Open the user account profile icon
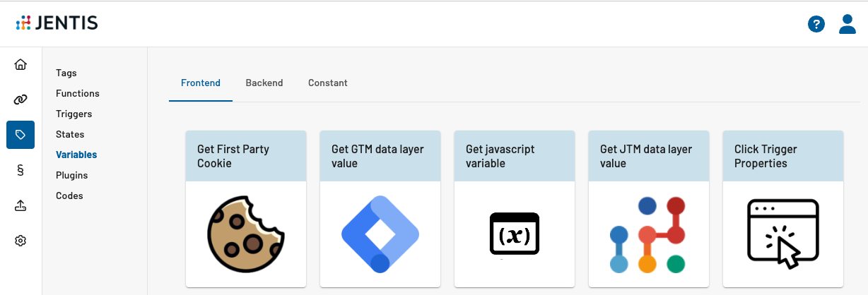Viewport: 868px width, 295px height. [848, 24]
